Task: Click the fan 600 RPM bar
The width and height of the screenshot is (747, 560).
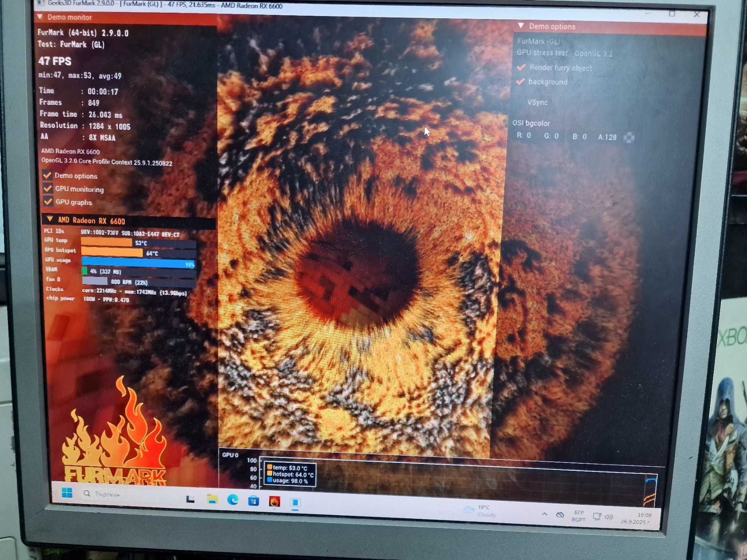Action: [138, 282]
